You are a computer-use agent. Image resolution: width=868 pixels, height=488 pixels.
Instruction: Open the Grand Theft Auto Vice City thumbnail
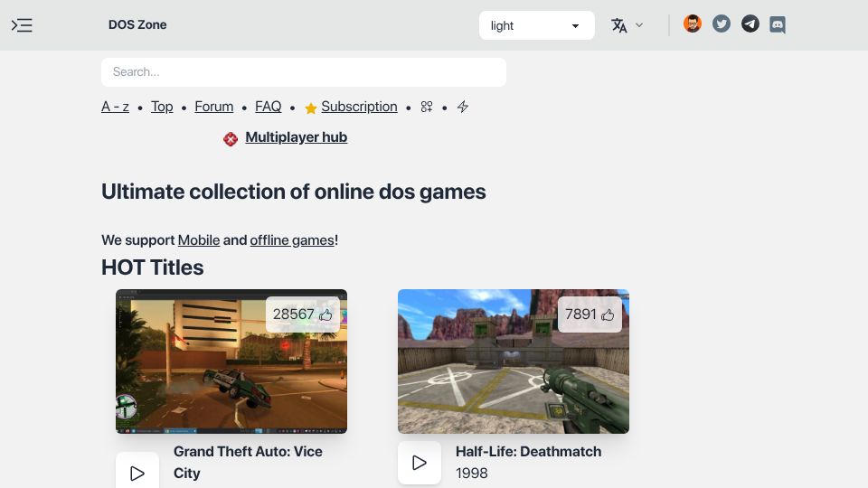tap(231, 361)
